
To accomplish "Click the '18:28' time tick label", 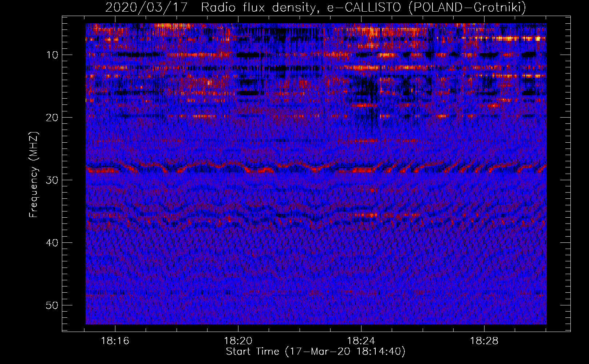I will point(484,341).
